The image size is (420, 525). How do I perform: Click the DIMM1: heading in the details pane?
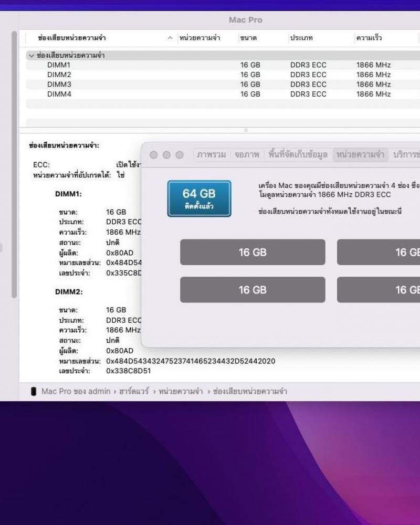point(68,194)
